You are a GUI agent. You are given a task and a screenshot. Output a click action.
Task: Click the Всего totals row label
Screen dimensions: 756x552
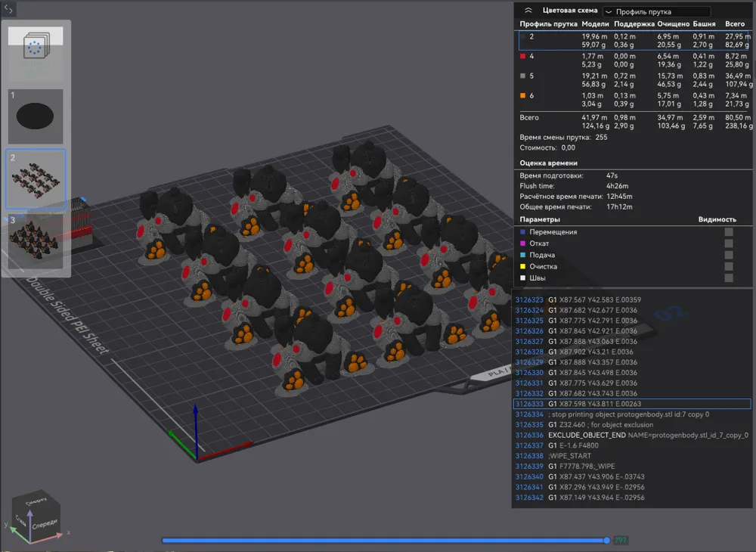529,118
